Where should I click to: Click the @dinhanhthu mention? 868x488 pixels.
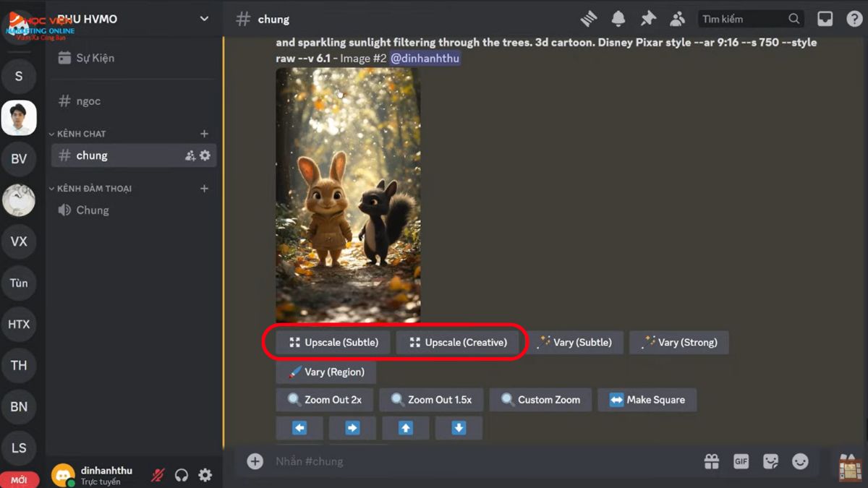(425, 58)
